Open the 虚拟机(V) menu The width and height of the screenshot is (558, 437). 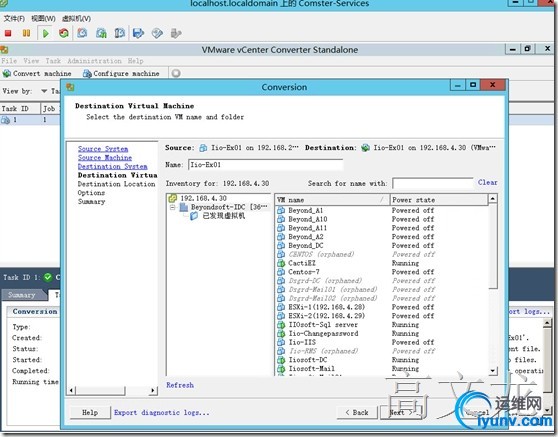[x=77, y=19]
